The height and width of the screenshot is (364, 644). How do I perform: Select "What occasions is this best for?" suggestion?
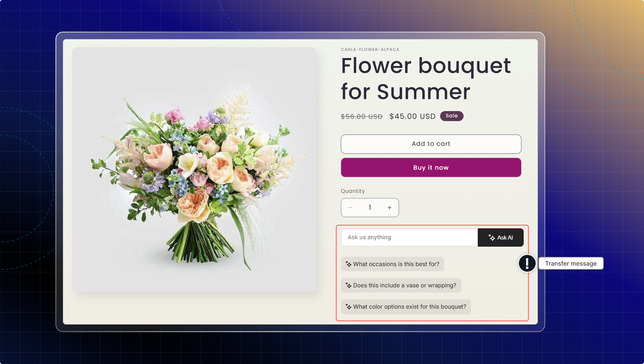[x=396, y=264]
